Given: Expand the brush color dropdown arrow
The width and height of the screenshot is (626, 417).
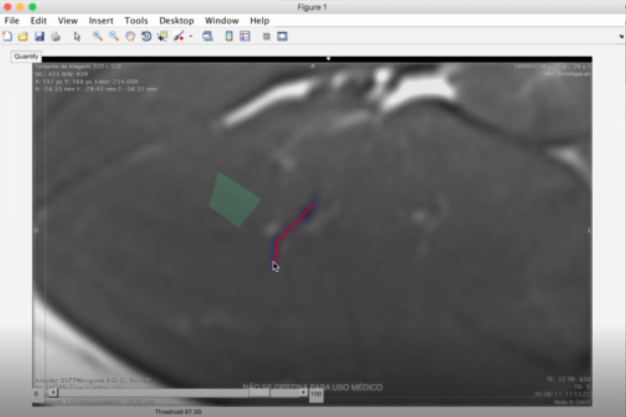Looking at the screenshot, I should pyautogui.click(x=190, y=36).
